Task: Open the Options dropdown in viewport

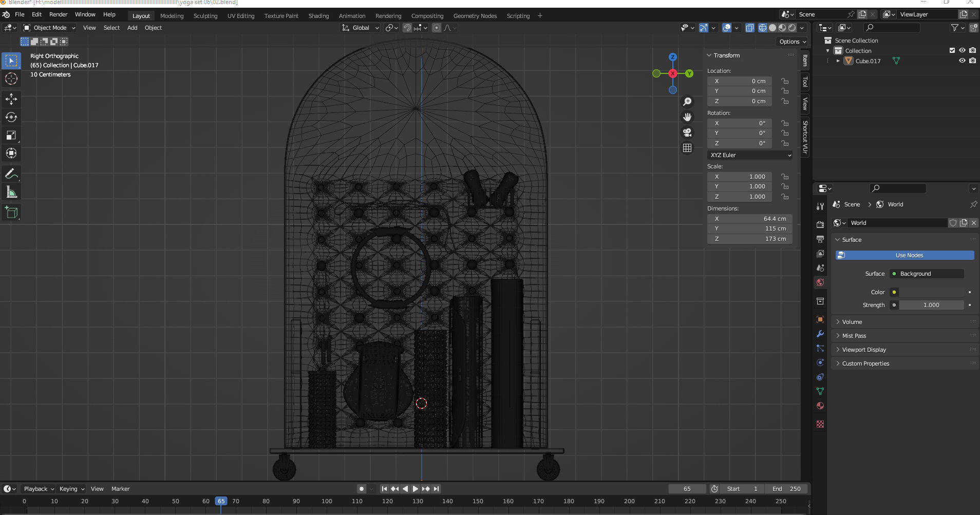Action: tap(793, 42)
